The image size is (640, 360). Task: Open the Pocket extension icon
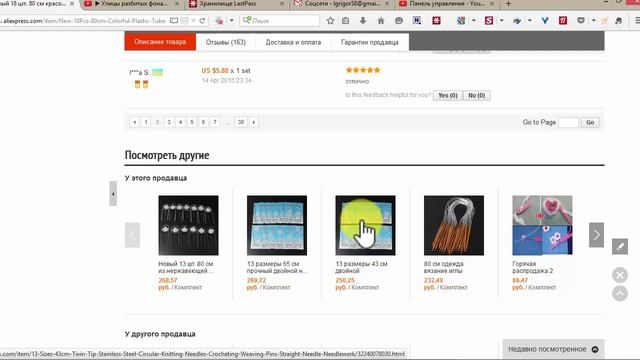click(581, 20)
